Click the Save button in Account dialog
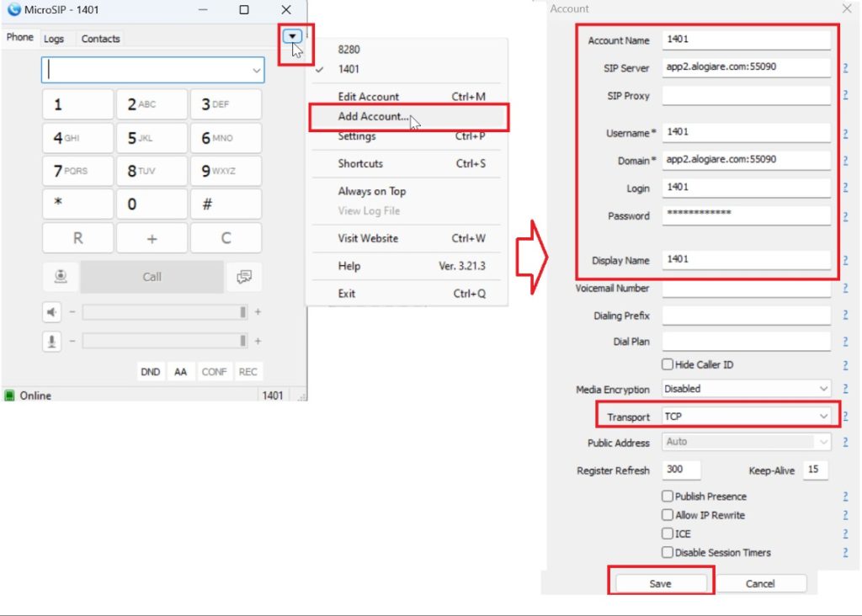This screenshot has height=616, width=862. tap(660, 583)
